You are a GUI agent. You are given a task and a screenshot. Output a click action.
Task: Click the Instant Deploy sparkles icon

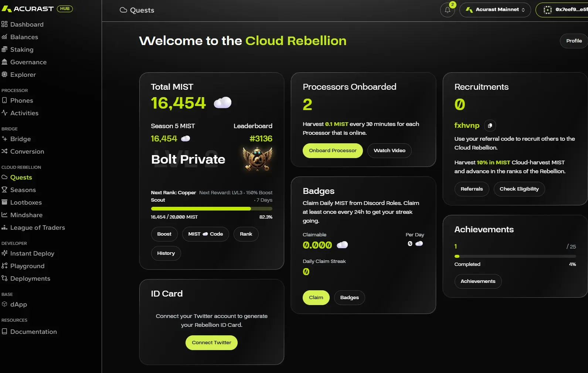pos(4,253)
